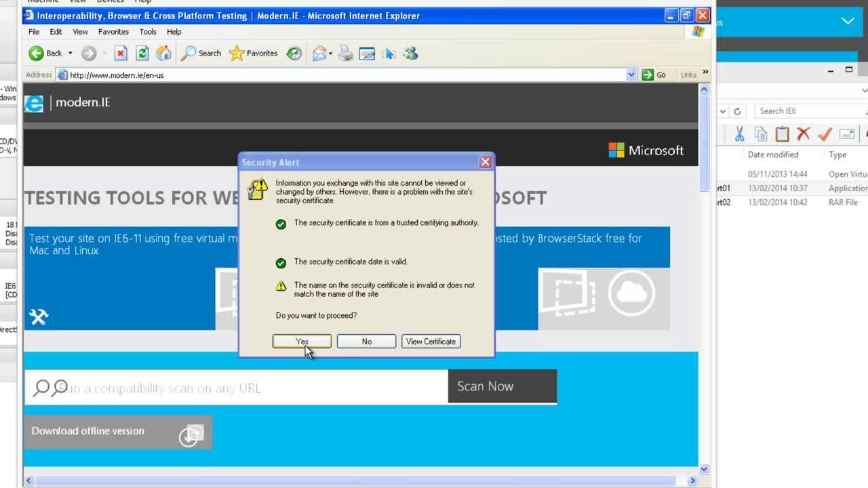Print the page with the printer icon
The height and width of the screenshot is (488, 868).
[x=346, y=53]
